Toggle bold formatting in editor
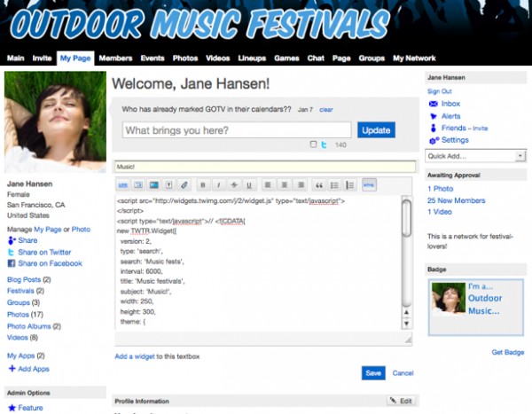 203,185
